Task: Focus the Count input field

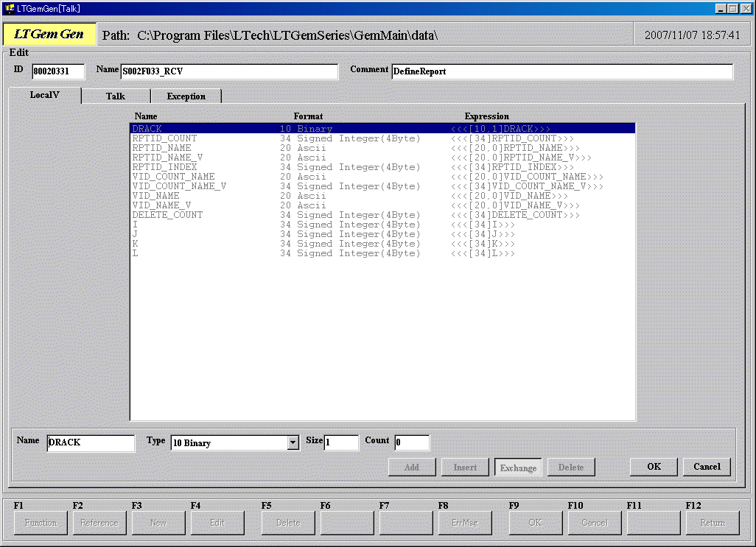Action: tap(412, 443)
